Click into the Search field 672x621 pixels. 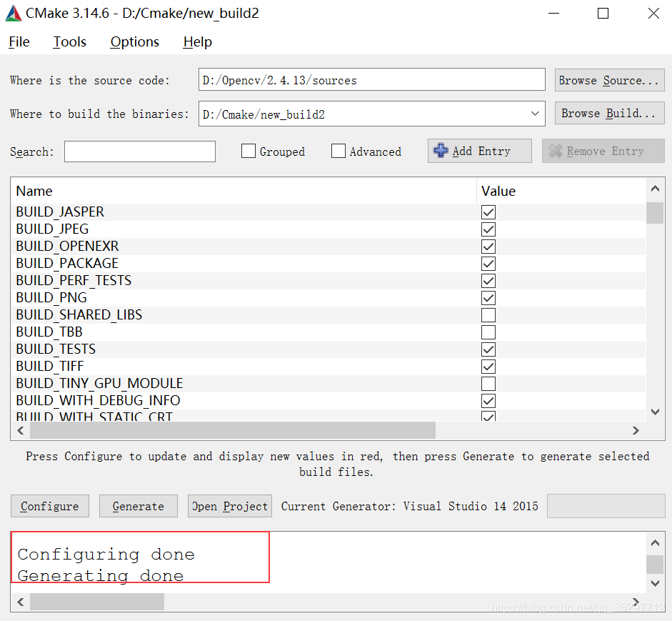[x=140, y=151]
